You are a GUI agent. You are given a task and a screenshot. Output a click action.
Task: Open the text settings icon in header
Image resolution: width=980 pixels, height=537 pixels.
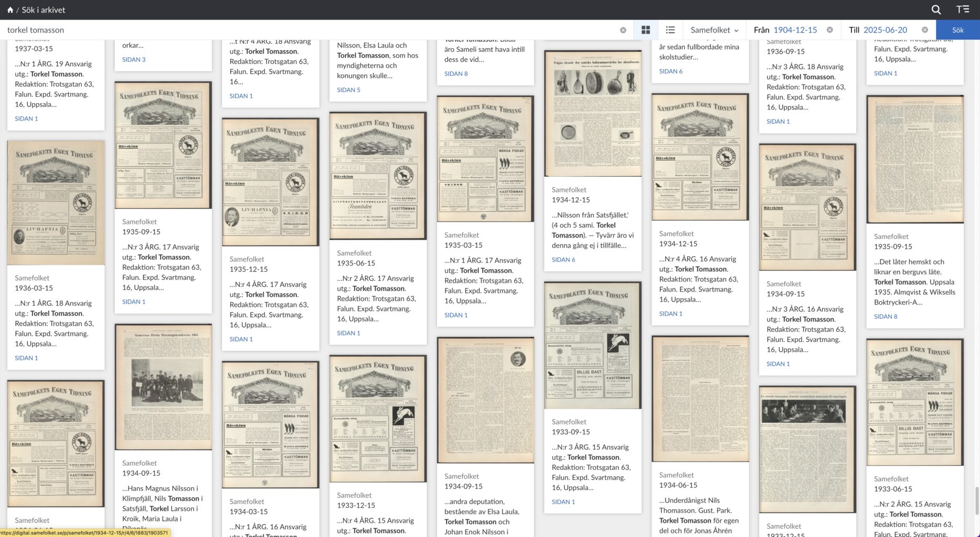pyautogui.click(x=963, y=9)
